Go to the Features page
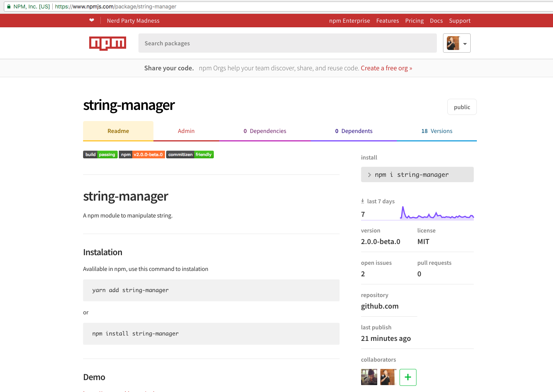This screenshot has height=392, width=553. pos(388,21)
